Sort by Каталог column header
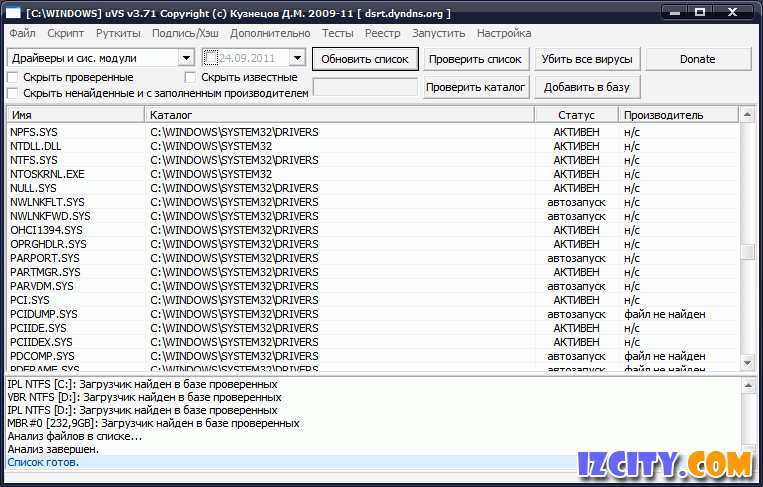 pos(340,115)
